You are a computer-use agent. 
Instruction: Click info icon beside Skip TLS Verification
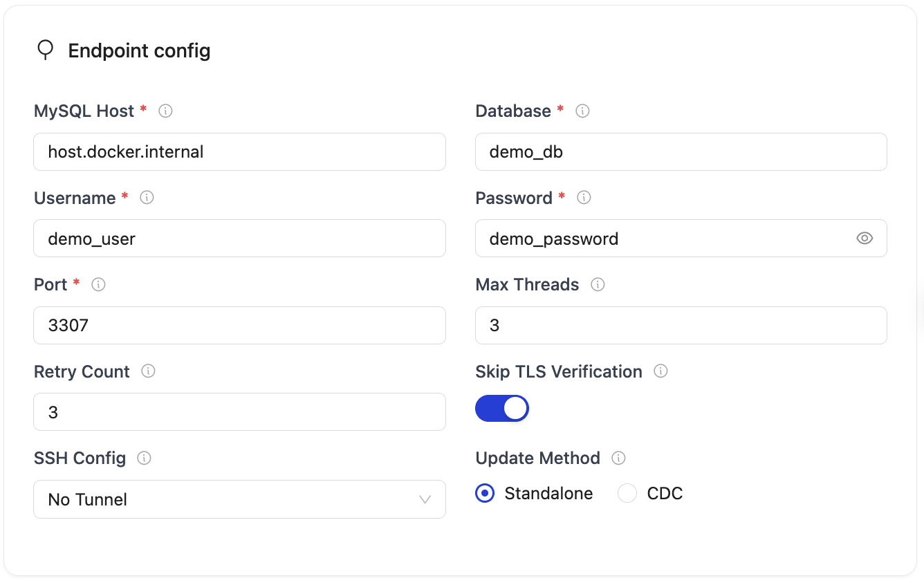[660, 371]
